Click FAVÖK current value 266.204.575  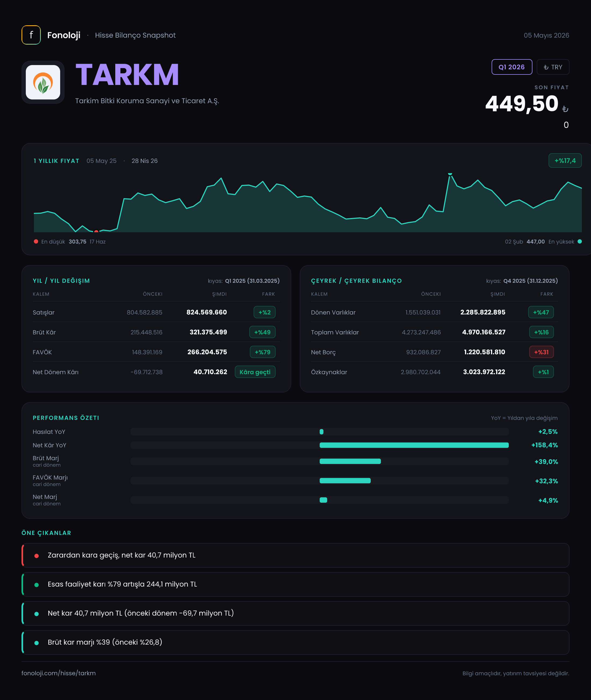pos(207,352)
